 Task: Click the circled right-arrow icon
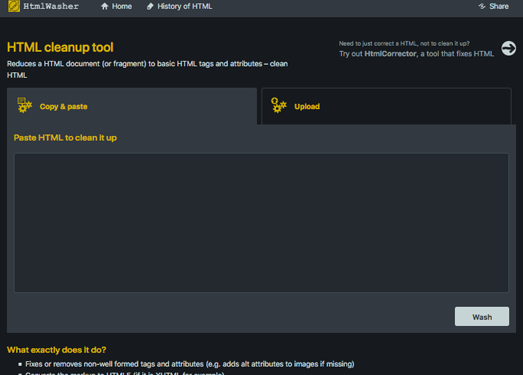(x=508, y=49)
